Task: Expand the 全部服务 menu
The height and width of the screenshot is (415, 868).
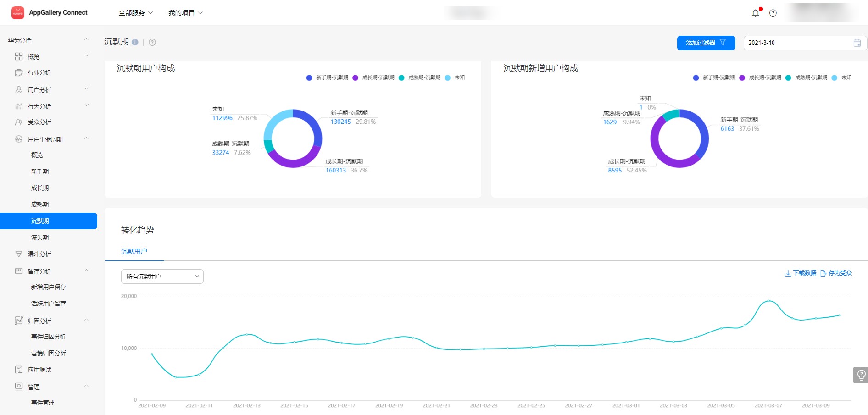Action: [x=135, y=13]
